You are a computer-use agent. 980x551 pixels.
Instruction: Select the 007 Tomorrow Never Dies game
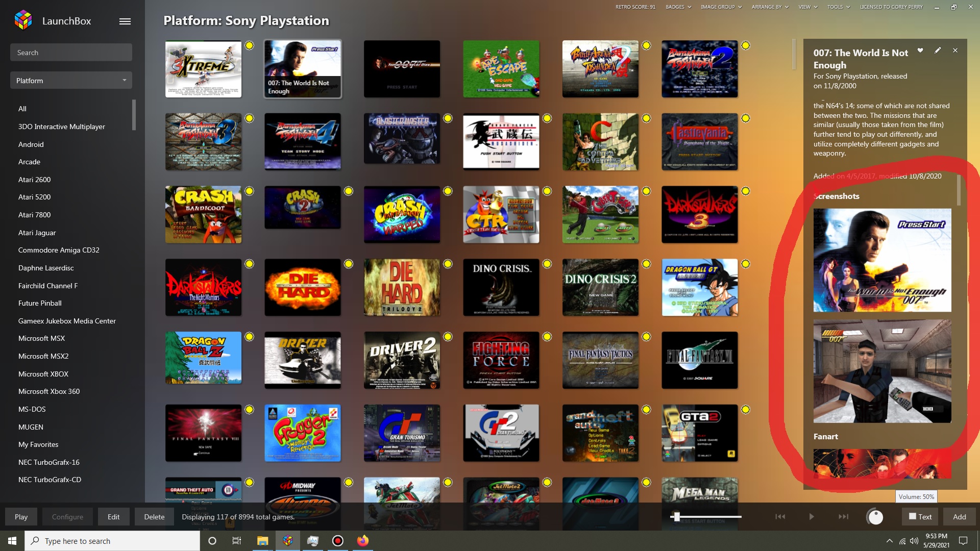pyautogui.click(x=402, y=69)
